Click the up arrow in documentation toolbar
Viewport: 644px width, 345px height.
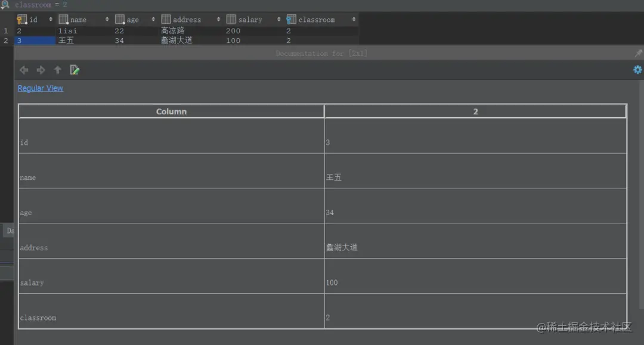pos(57,70)
